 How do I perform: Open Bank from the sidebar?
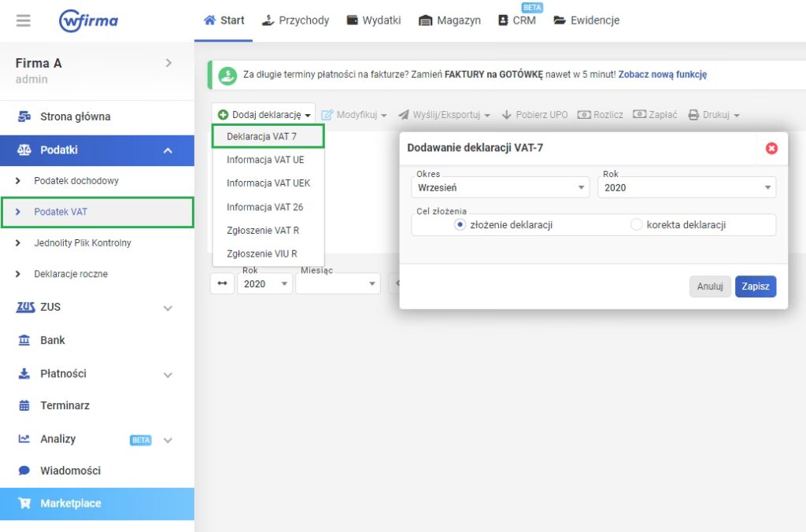(x=53, y=340)
